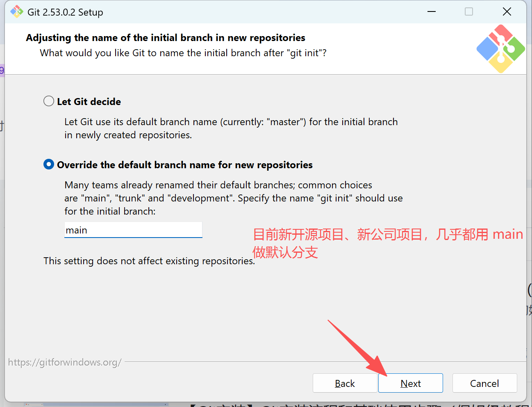Click the "Many teams already renamed" description text

tap(234, 198)
